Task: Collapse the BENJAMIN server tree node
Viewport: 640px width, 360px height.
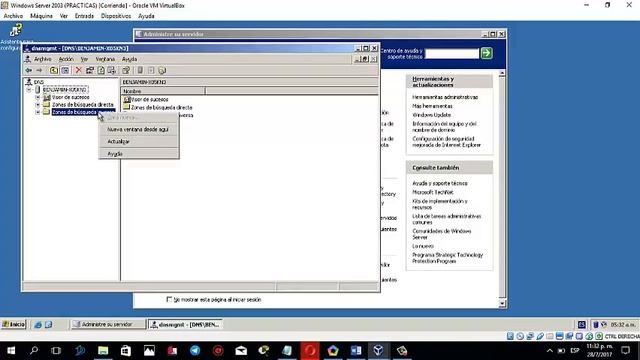Action: point(29,89)
